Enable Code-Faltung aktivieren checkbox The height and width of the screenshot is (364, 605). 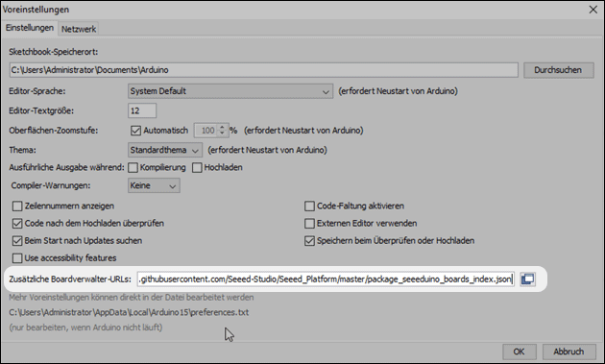(x=309, y=206)
